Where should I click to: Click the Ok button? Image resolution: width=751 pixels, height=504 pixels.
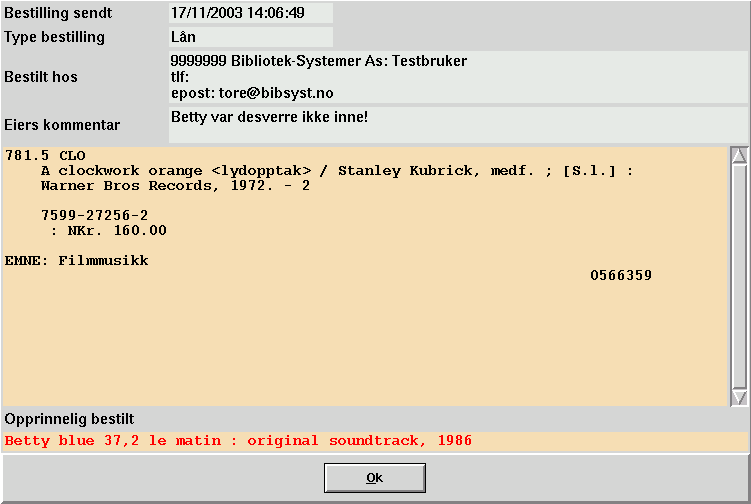[x=375, y=478]
